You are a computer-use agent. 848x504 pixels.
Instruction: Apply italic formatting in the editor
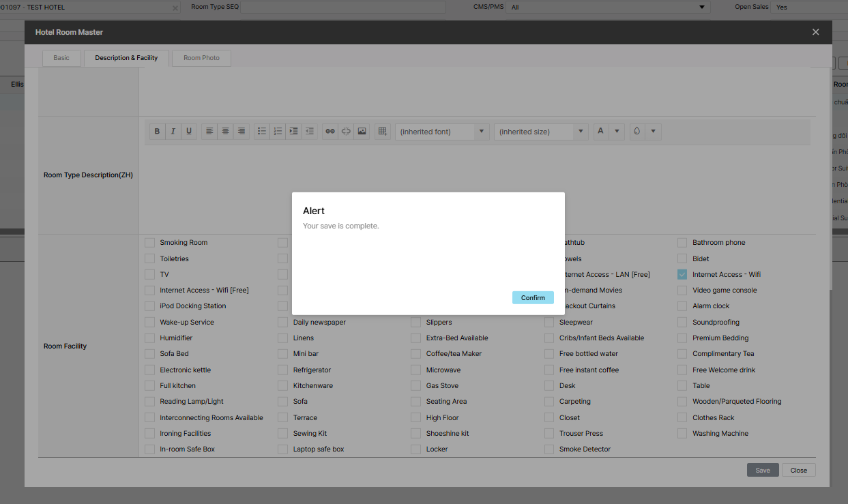173,132
